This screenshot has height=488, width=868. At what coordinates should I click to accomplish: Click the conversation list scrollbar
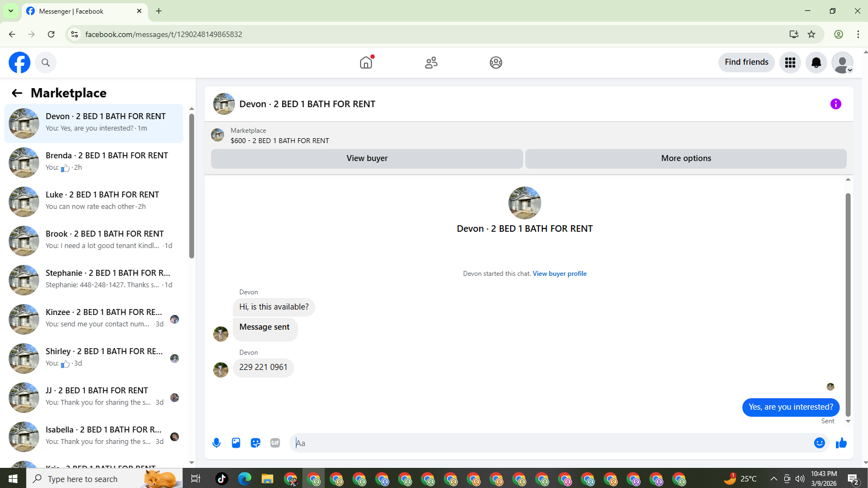pos(191,185)
